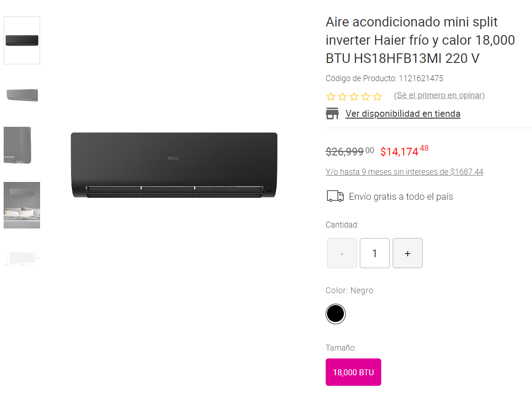The height and width of the screenshot is (394, 532).
Task: Select the second rating star
Action: pos(343,97)
